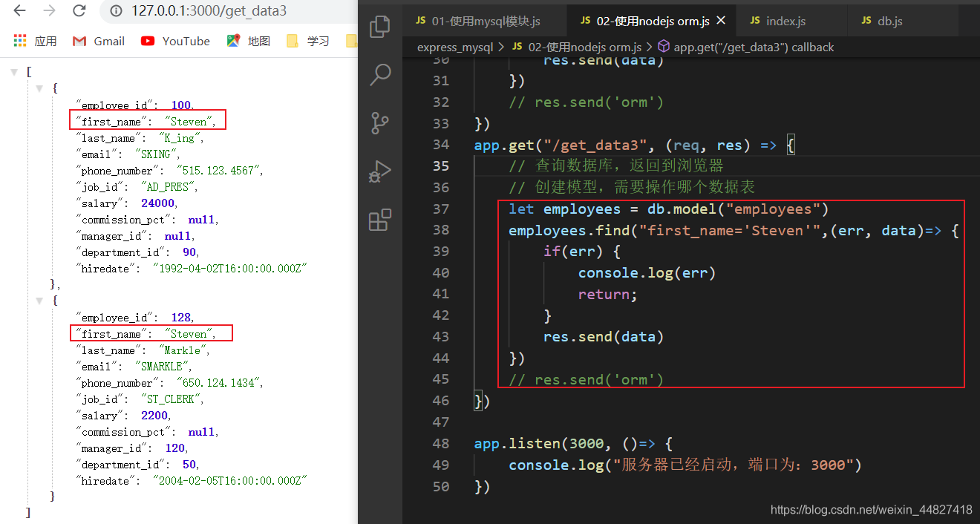Screen dimensions: 980x524
Task: Reload the browser page
Action: 79,11
